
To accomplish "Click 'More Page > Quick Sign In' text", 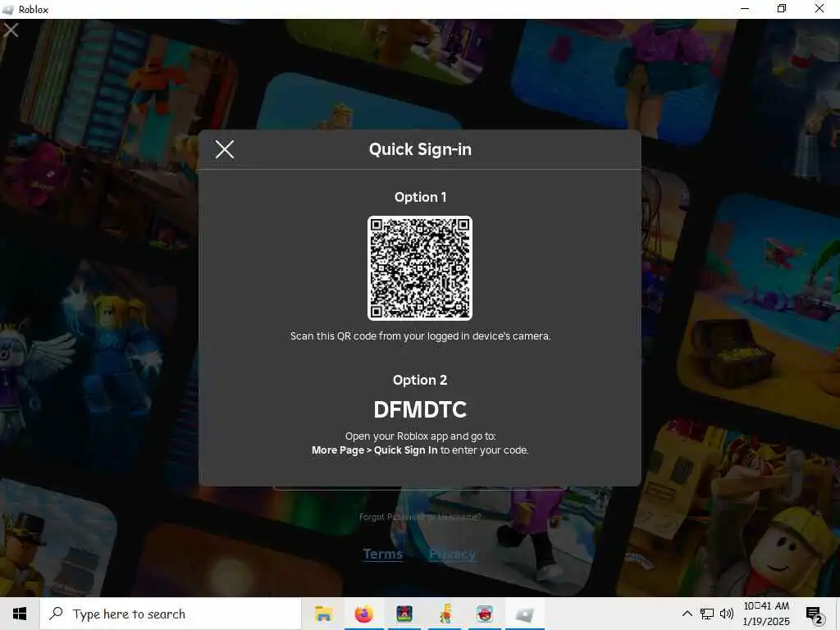I will pyautogui.click(x=374, y=450).
